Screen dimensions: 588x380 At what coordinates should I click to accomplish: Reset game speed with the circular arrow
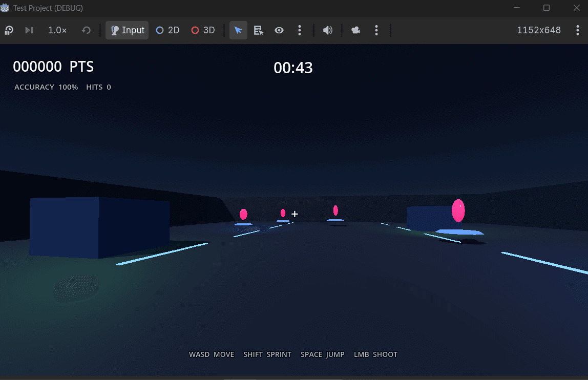(x=86, y=30)
